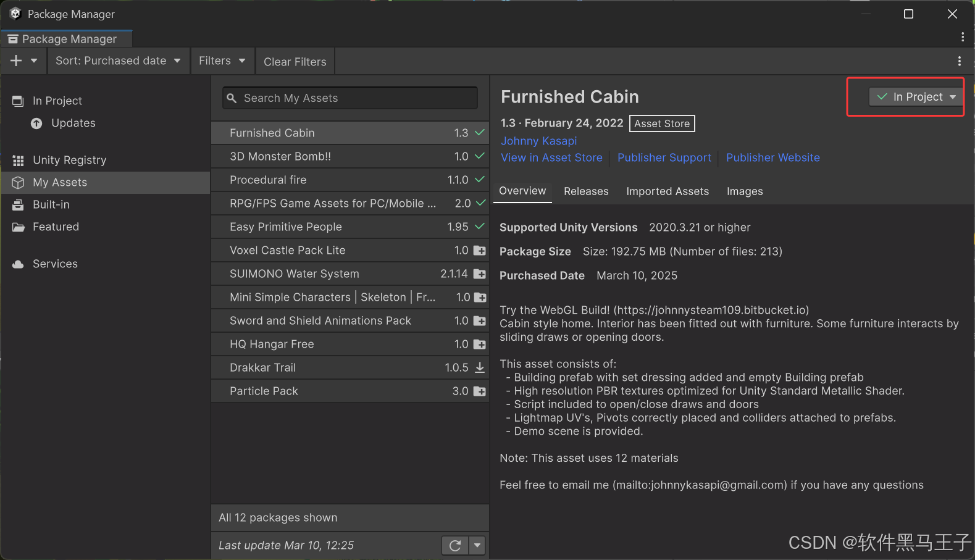Click the View in Asset Store link

pyautogui.click(x=551, y=157)
